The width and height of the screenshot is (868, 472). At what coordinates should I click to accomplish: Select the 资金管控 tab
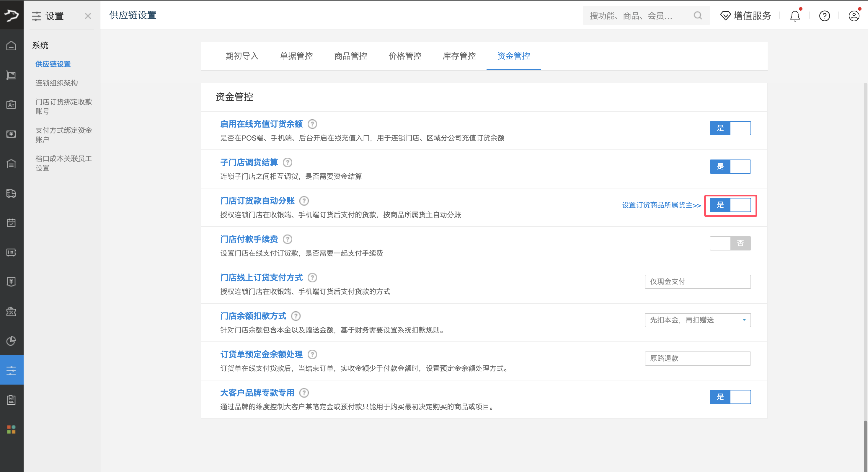(513, 56)
